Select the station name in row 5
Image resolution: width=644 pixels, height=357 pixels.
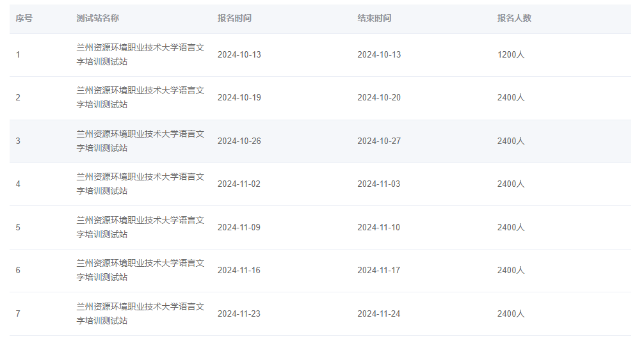[x=140, y=227]
